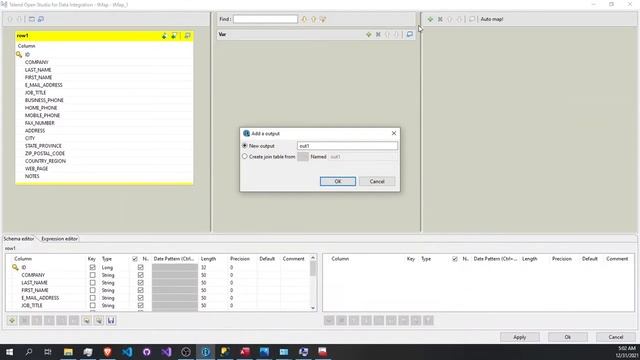Screen dimensions: 640x360
Task: Click the main Cancel button at bottom
Action: 616,337
